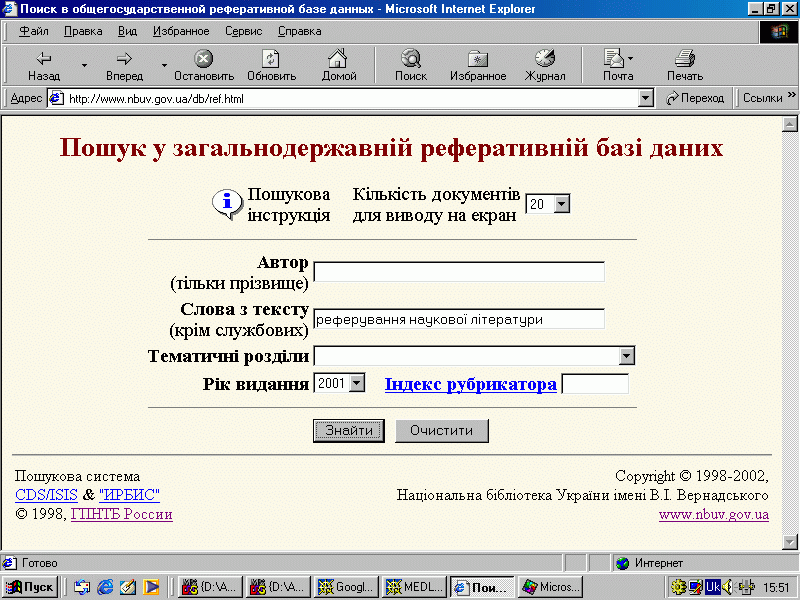Click the scrollbar up arrow

tap(790, 124)
